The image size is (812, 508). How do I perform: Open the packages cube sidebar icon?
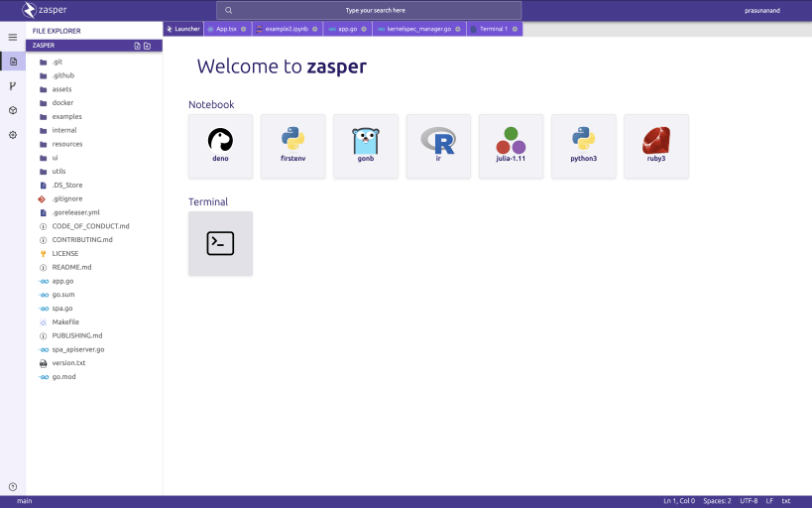click(x=13, y=110)
